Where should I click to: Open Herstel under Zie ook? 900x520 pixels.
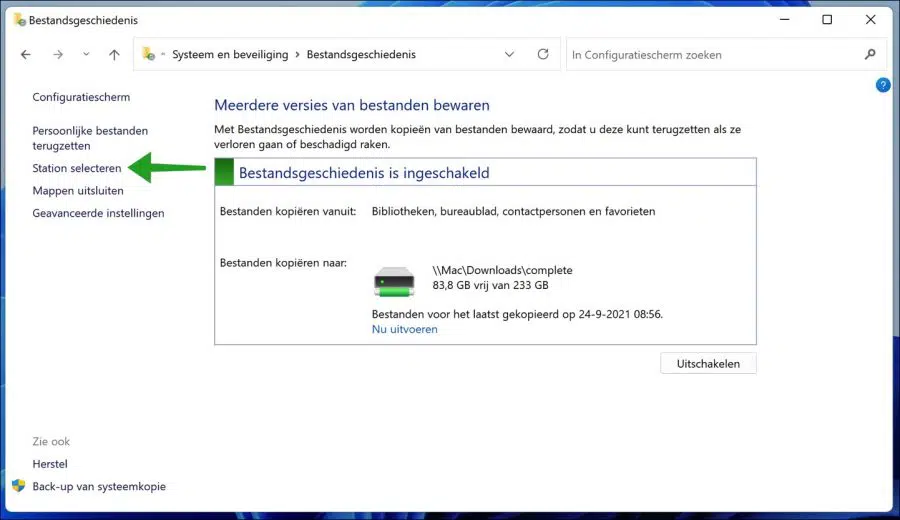click(50, 464)
